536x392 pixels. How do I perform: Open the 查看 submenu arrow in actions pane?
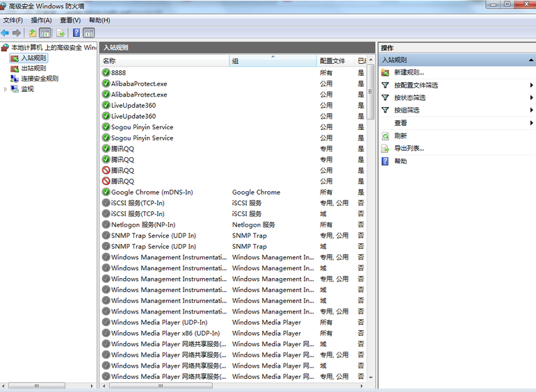click(x=531, y=123)
